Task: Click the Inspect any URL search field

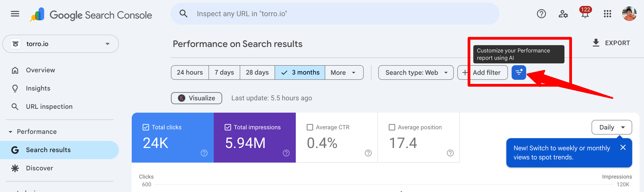Action: click(335, 14)
